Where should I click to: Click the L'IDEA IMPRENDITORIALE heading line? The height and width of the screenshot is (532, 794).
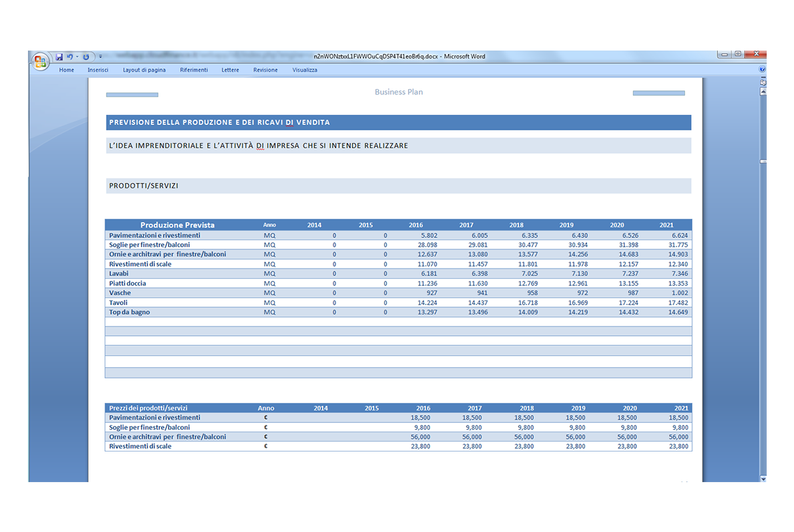pos(258,146)
